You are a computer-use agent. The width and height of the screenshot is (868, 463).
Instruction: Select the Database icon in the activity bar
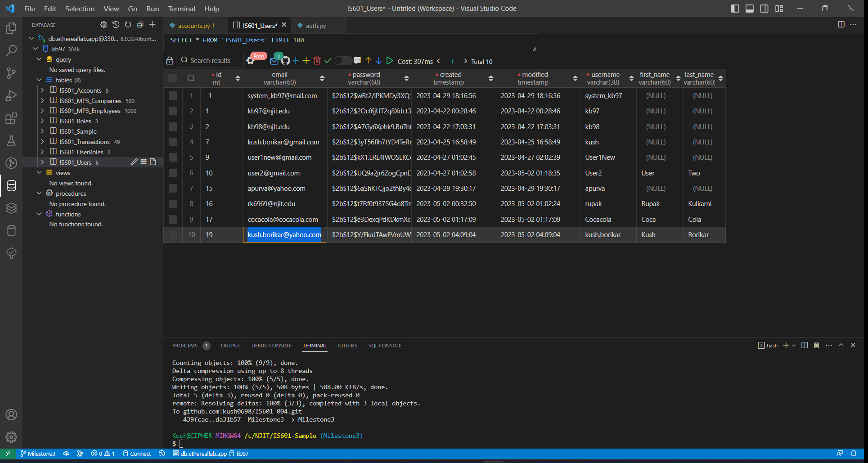(x=11, y=185)
